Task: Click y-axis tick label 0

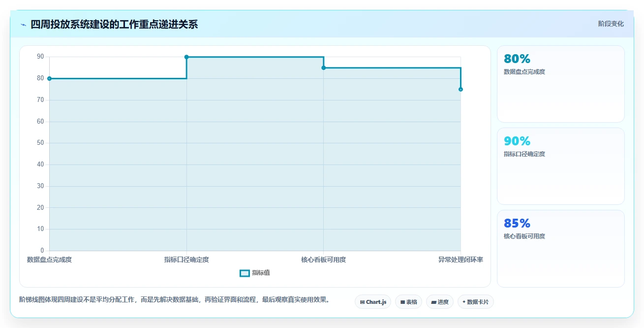Action: point(42,251)
